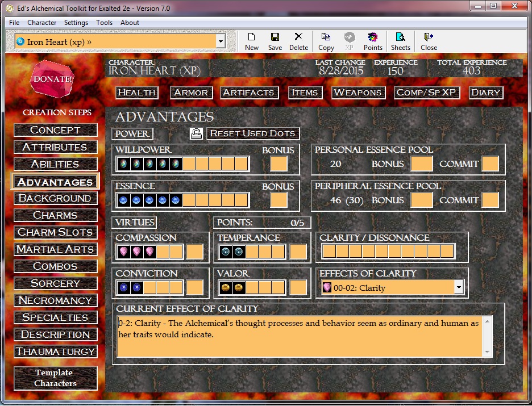Delete the character using the X icon
This screenshot has height=406, width=532.
coord(298,41)
